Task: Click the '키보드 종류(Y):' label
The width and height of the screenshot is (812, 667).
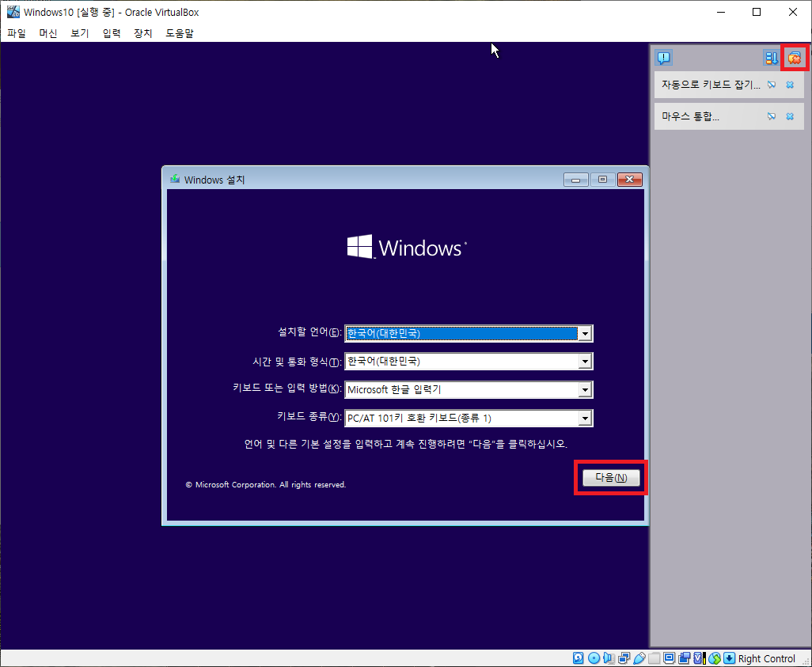Action: point(309,416)
